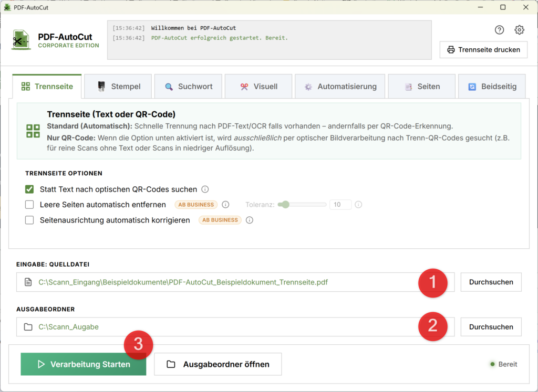The width and height of the screenshot is (538, 392).
Task: Click the large Trennseite QR grid icon in info box
Action: (x=33, y=131)
